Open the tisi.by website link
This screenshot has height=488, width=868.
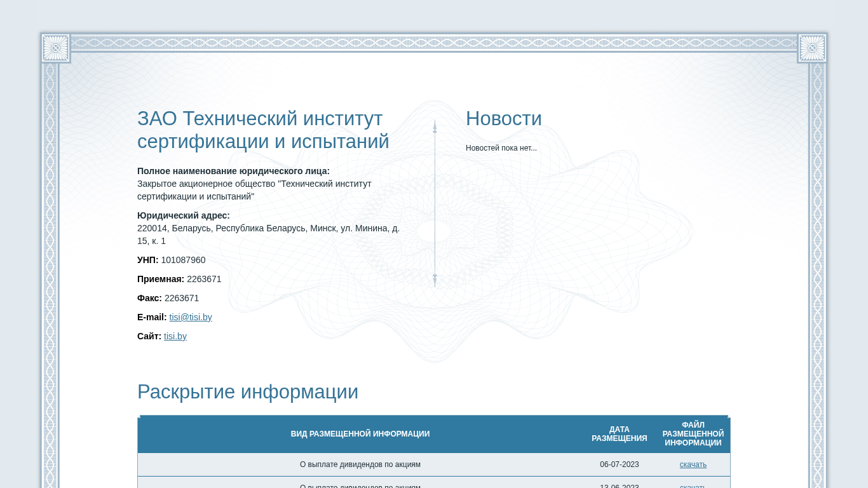click(x=175, y=336)
